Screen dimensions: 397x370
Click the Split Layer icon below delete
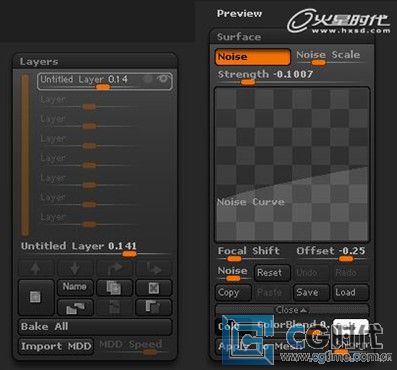[x=154, y=307]
